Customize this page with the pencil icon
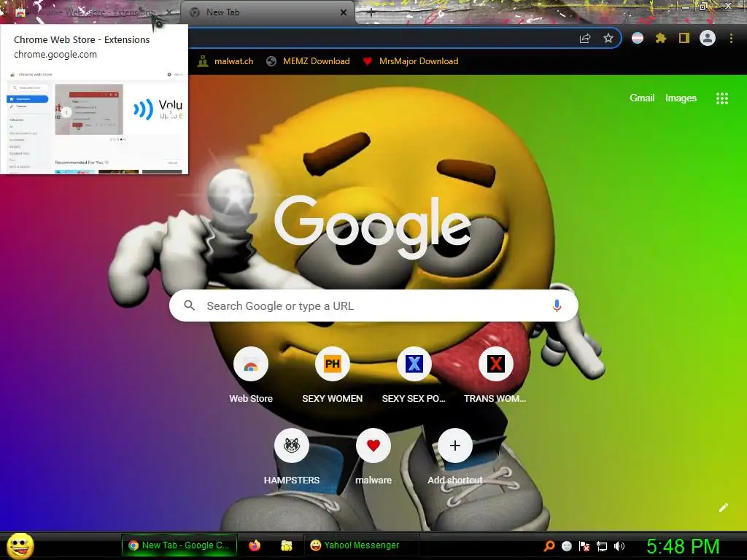The image size is (747, 560). coord(724,507)
